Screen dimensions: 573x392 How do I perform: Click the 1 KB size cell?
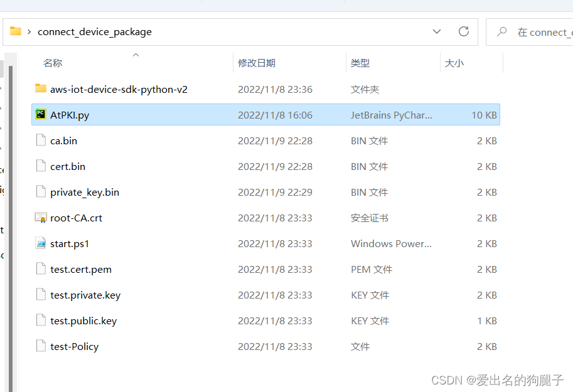pyautogui.click(x=487, y=320)
